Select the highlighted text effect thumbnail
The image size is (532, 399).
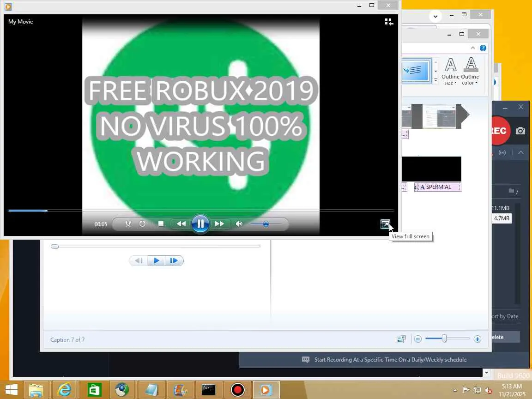(416, 70)
